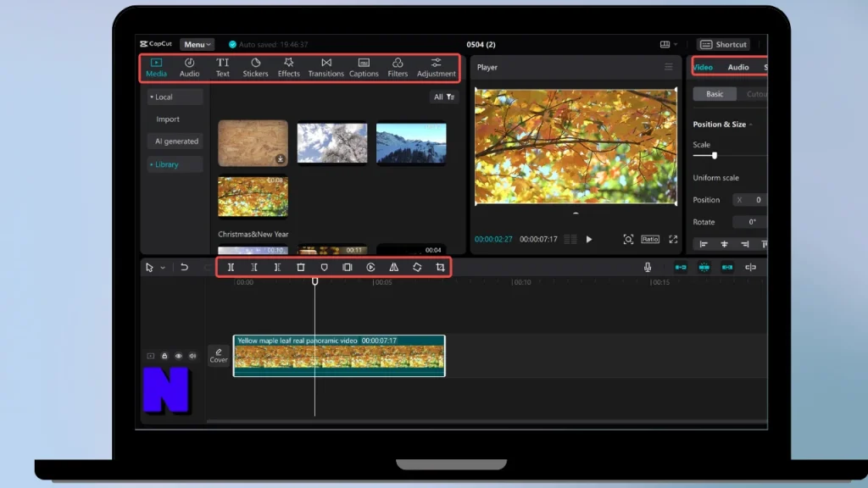Click the Ratio button in the player

[650, 239]
